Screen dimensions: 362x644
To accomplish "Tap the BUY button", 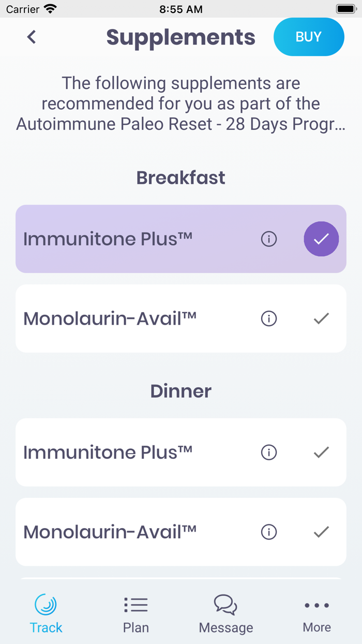I will [x=309, y=37].
